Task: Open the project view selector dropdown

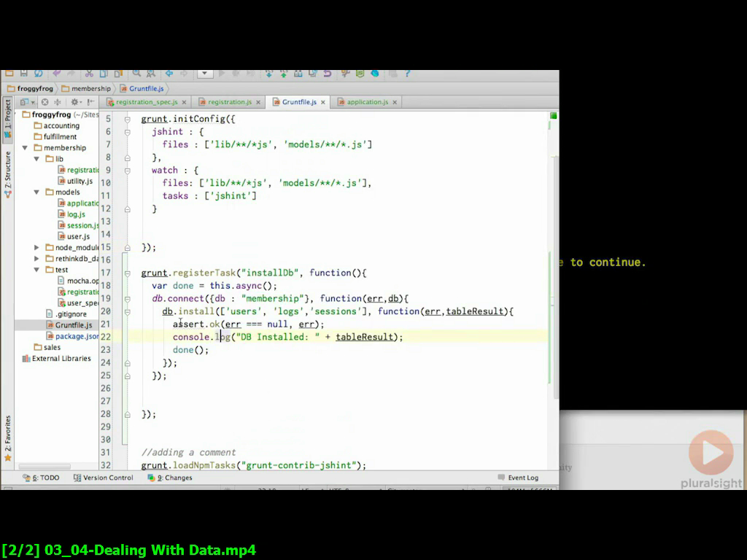Action: point(27,102)
